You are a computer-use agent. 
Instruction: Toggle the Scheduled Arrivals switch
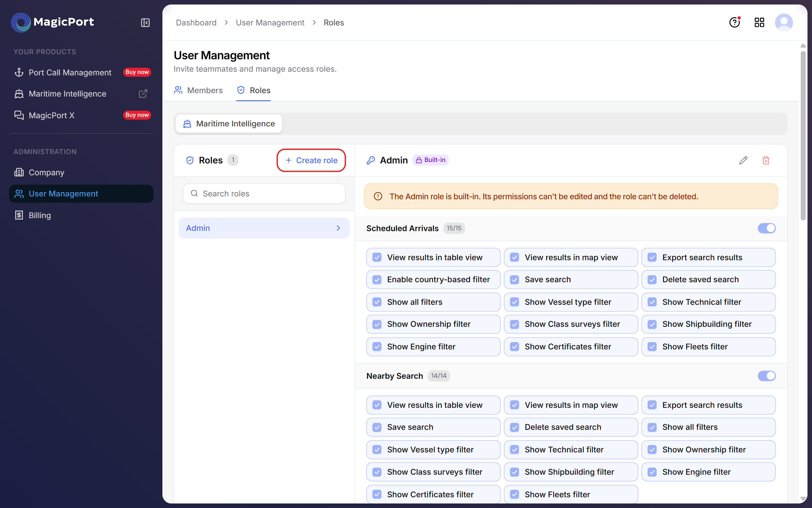tap(767, 228)
